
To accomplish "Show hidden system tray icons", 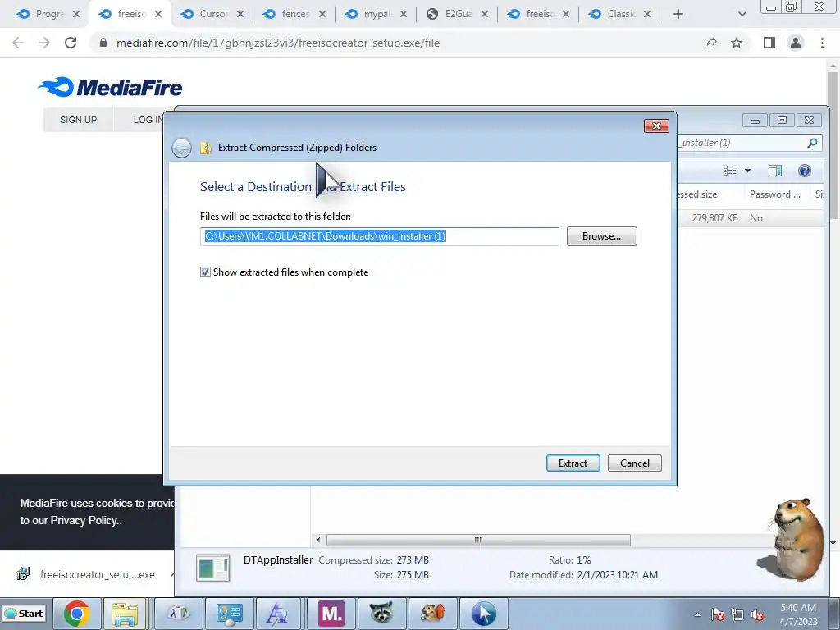I will point(697,614).
